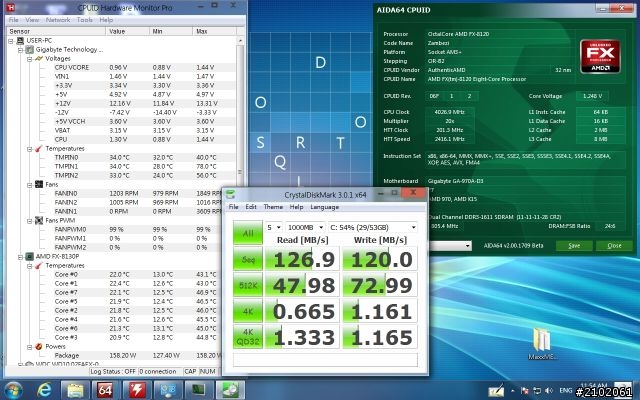640x400 pixels.
Task: Click the volume speaker icon in system tray
Action: click(x=549, y=391)
